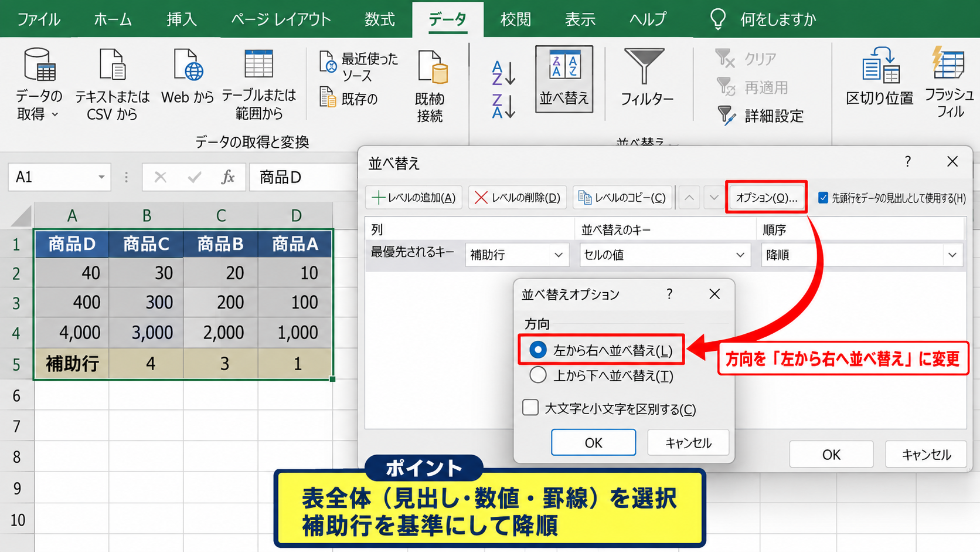980x552 pixels.
Task: Switch to the ホーム tab
Action: coord(113,19)
